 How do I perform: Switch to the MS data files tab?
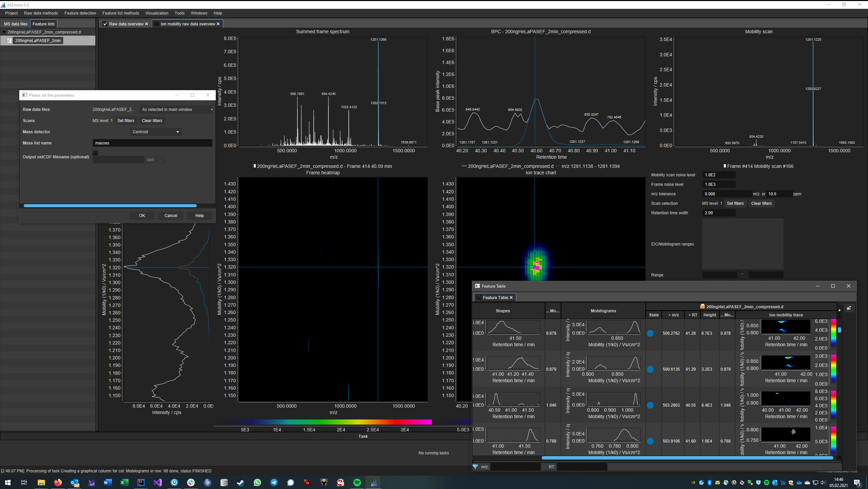[16, 24]
